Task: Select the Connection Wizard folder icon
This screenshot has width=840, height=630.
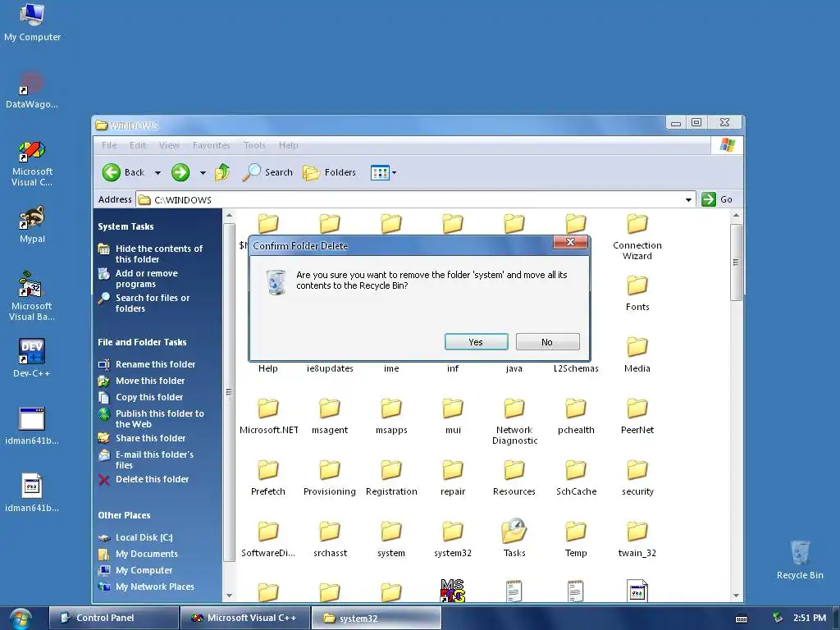Action: click(x=637, y=224)
